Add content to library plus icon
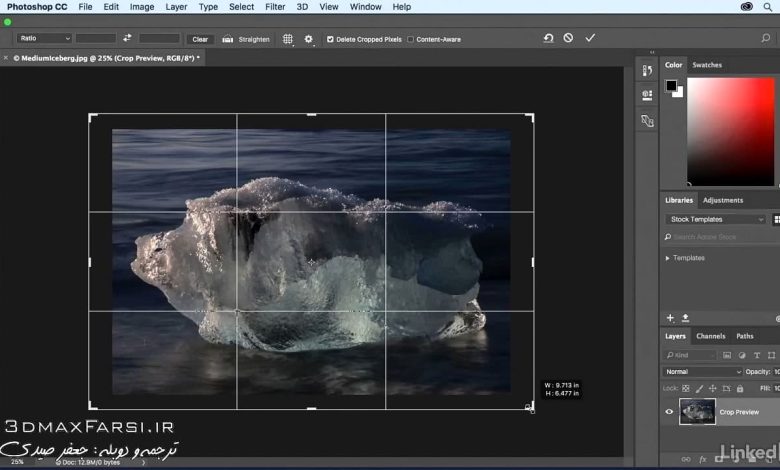Screen dimensions: 780x470 pos(670,318)
